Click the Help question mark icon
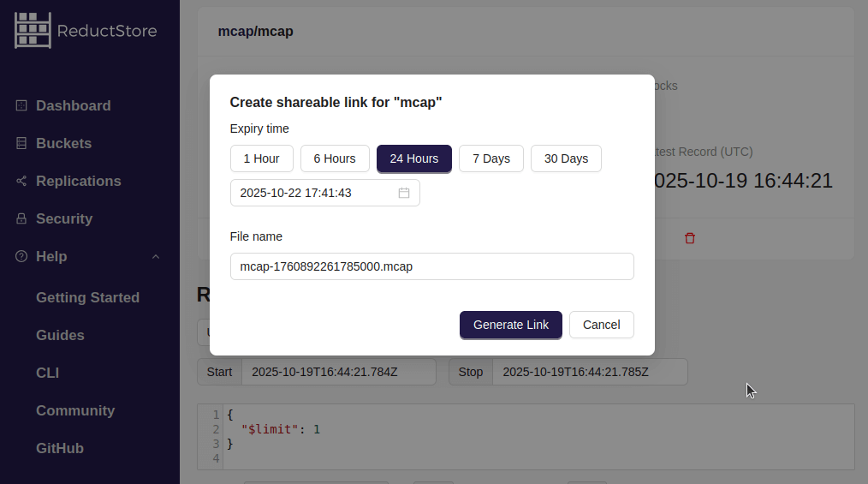Image resolution: width=868 pixels, height=484 pixels. pyautogui.click(x=21, y=256)
